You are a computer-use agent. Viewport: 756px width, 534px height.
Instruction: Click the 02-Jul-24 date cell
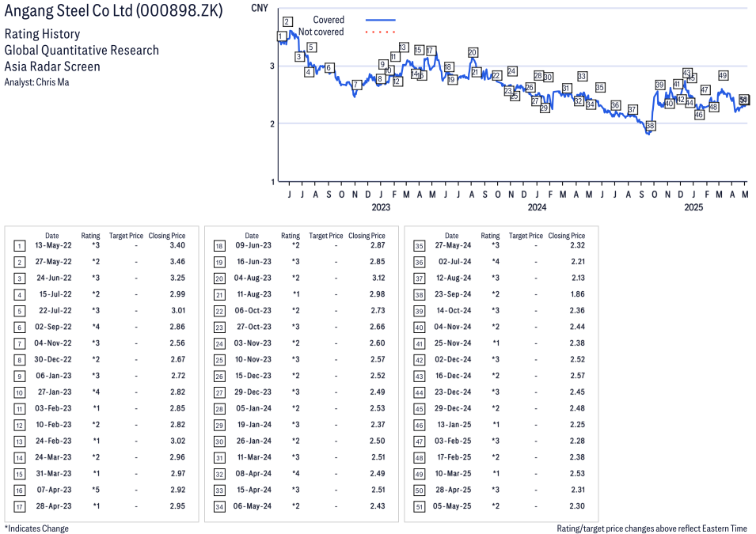pos(454,262)
